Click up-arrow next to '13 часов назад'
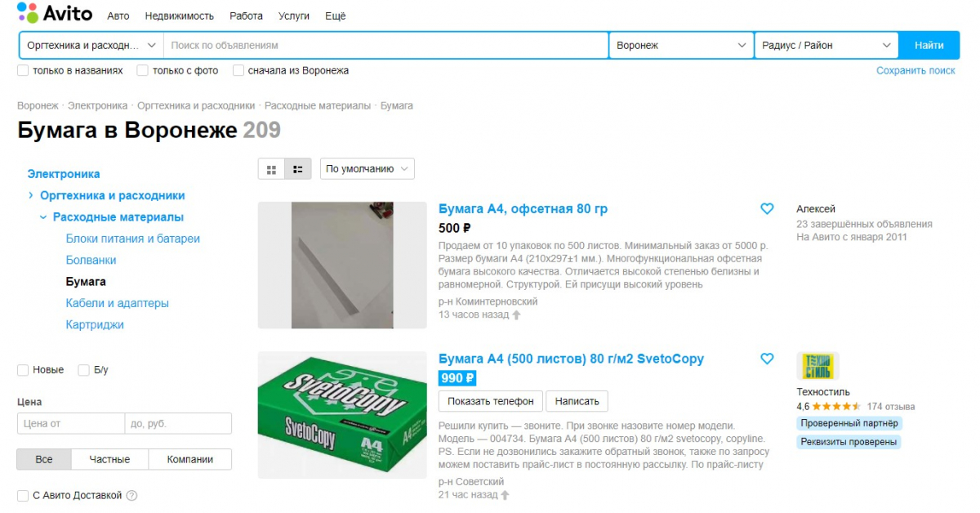980x513 pixels. tap(515, 315)
